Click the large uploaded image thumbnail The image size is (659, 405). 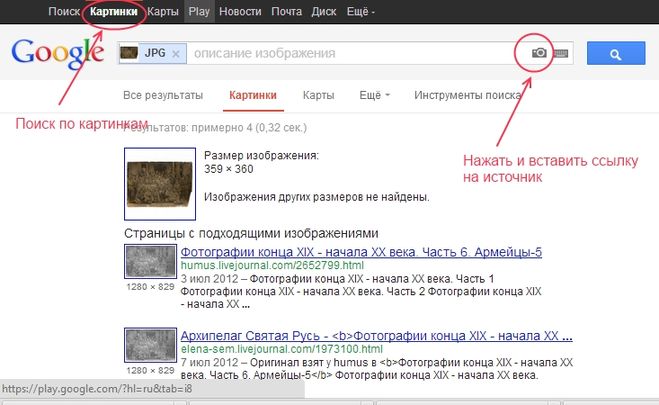pos(160,184)
